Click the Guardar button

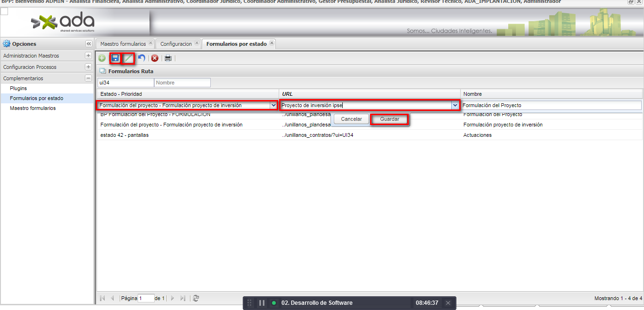pyautogui.click(x=389, y=119)
